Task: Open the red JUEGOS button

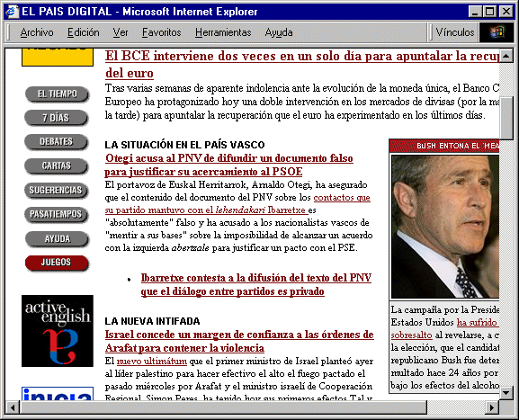Action: tap(57, 263)
